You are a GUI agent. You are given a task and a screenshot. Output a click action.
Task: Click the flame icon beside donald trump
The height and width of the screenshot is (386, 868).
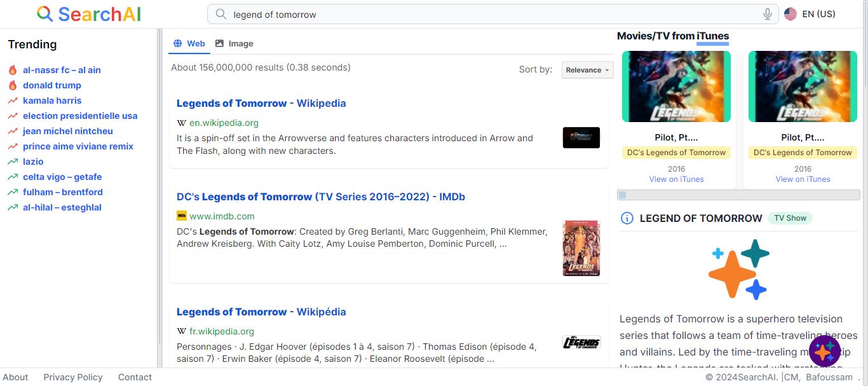pos(13,85)
